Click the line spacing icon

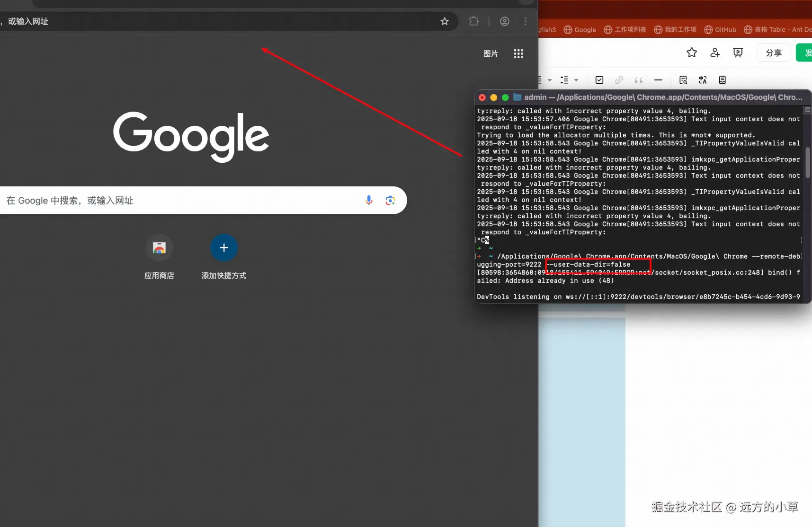564,80
